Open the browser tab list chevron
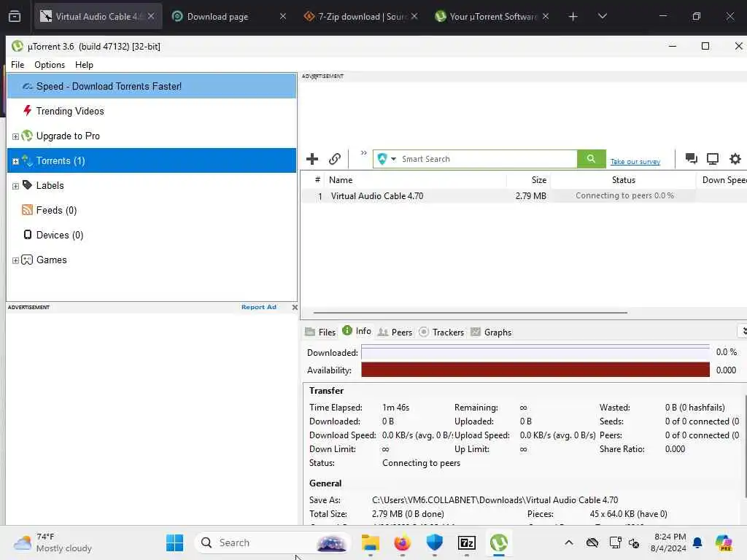This screenshot has width=747, height=560. pos(602,16)
